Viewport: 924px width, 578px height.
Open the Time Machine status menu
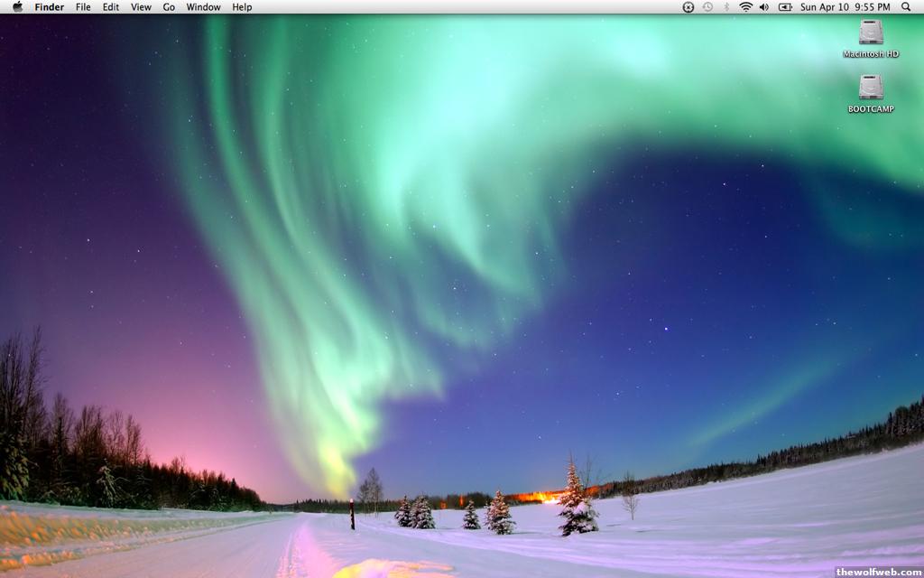pyautogui.click(x=707, y=7)
